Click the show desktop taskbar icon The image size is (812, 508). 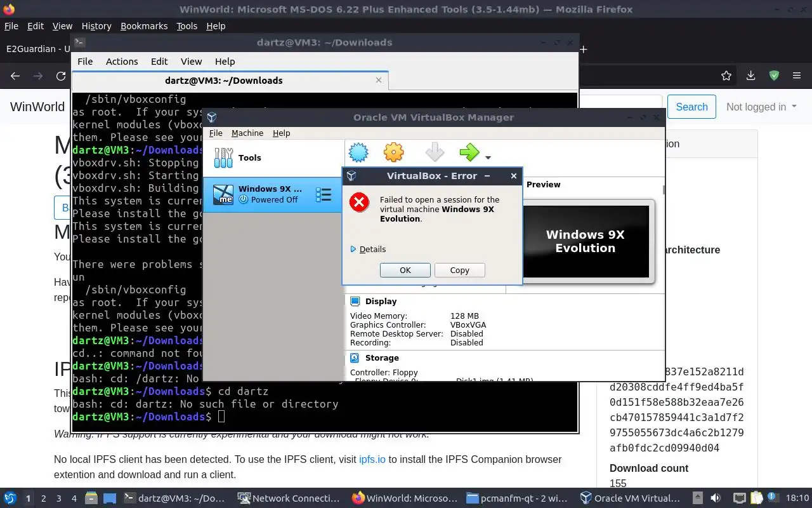(x=109, y=498)
